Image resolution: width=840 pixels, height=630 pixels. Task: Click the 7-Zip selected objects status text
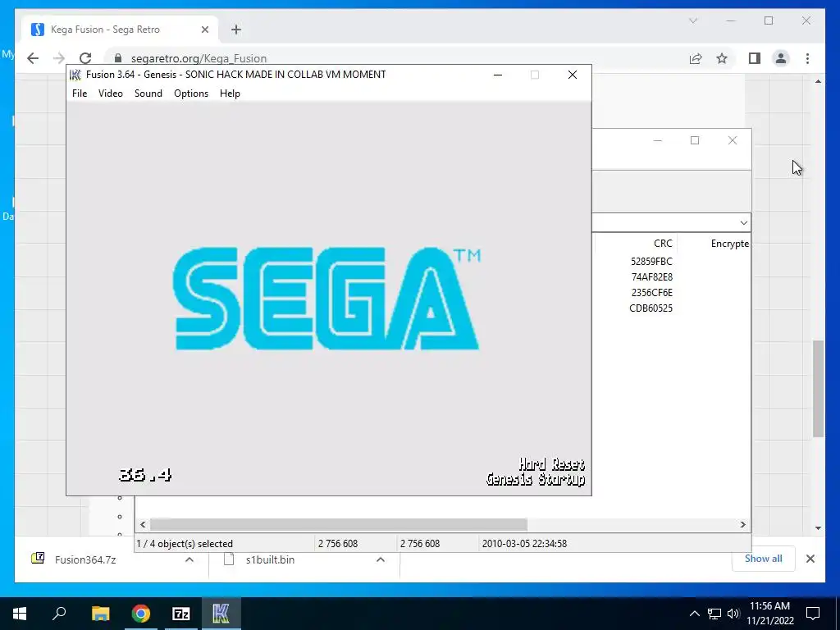click(x=185, y=544)
